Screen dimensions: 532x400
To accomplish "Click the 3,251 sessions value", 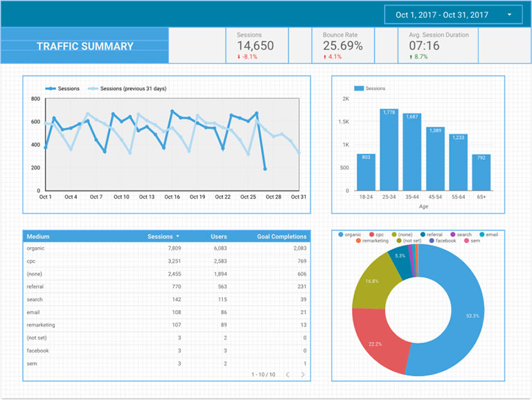I will point(175,261).
